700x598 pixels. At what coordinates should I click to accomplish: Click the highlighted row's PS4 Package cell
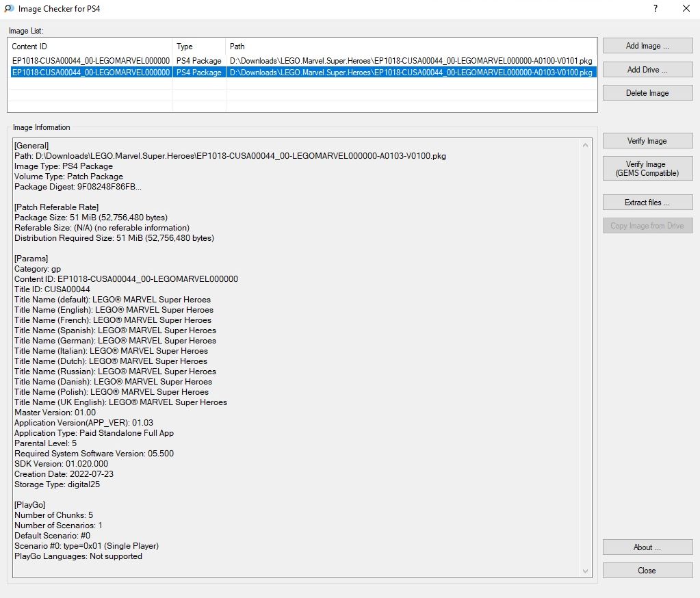(x=198, y=73)
